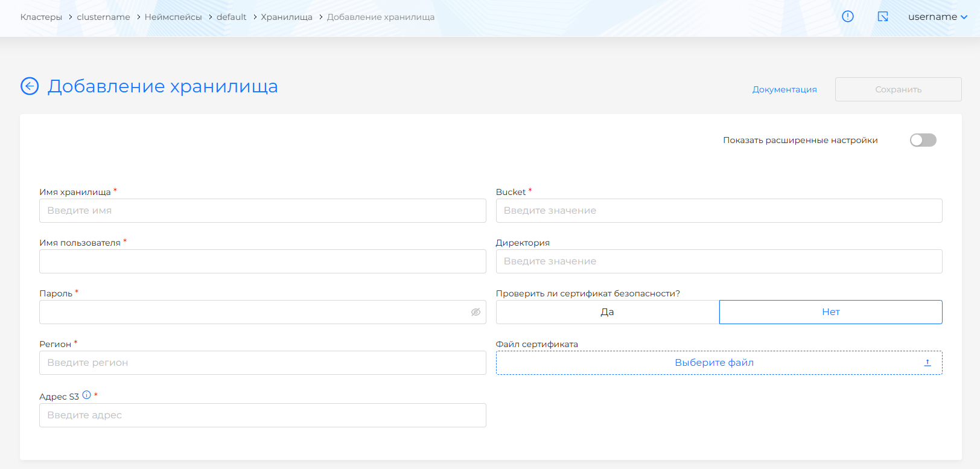Toggle password visibility eye icon
This screenshot has height=469, width=980.
click(476, 312)
